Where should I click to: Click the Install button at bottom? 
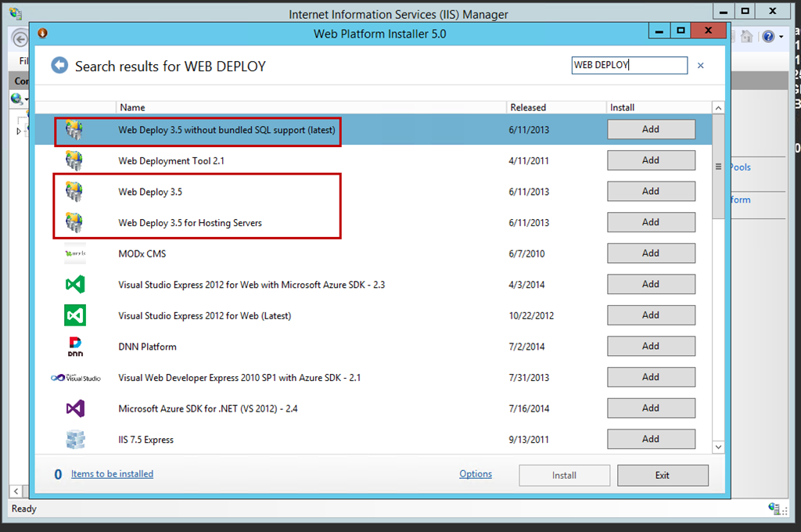pyautogui.click(x=564, y=475)
